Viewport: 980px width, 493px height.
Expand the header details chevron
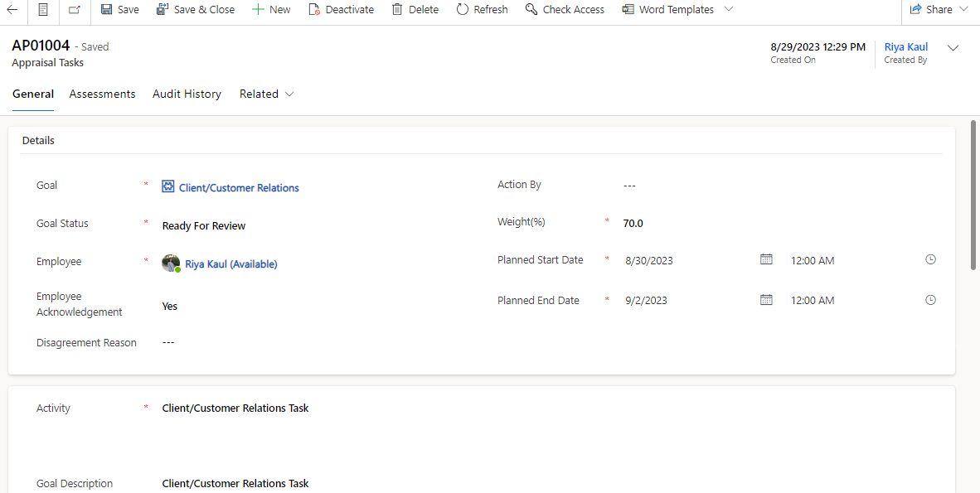click(953, 48)
